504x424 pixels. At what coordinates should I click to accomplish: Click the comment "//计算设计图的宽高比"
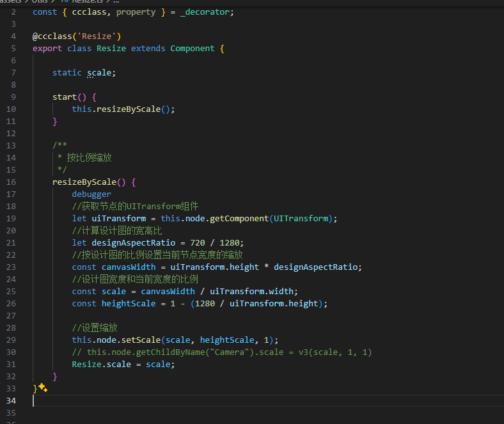117,231
